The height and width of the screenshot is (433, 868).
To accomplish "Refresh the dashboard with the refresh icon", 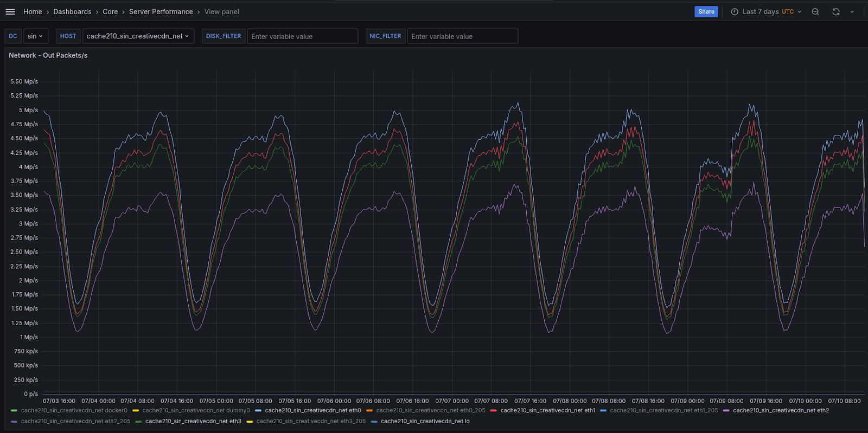I will (836, 11).
